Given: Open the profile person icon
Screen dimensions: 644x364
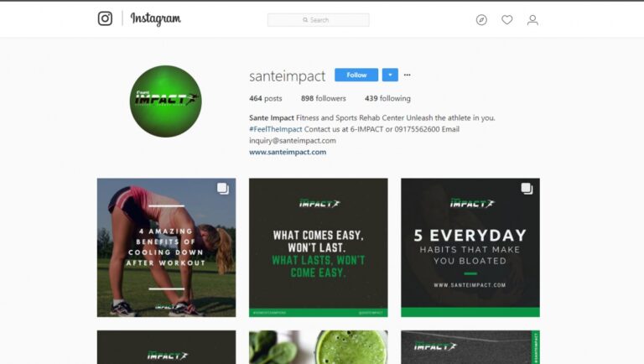Looking at the screenshot, I should pyautogui.click(x=532, y=20).
